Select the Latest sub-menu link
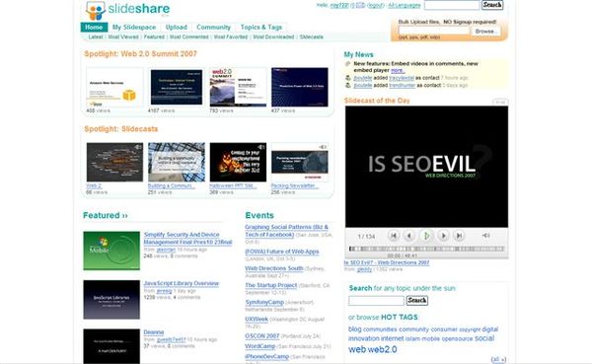Viewport: 592px width, 364px height. click(96, 37)
